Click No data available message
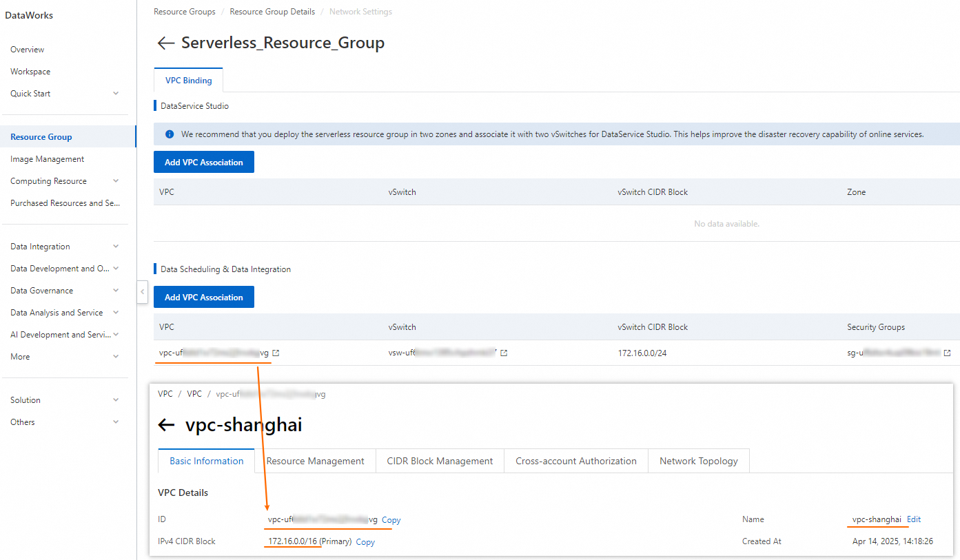 (726, 224)
